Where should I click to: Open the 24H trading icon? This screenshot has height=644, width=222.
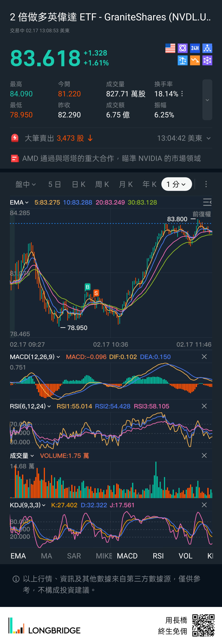195,48
